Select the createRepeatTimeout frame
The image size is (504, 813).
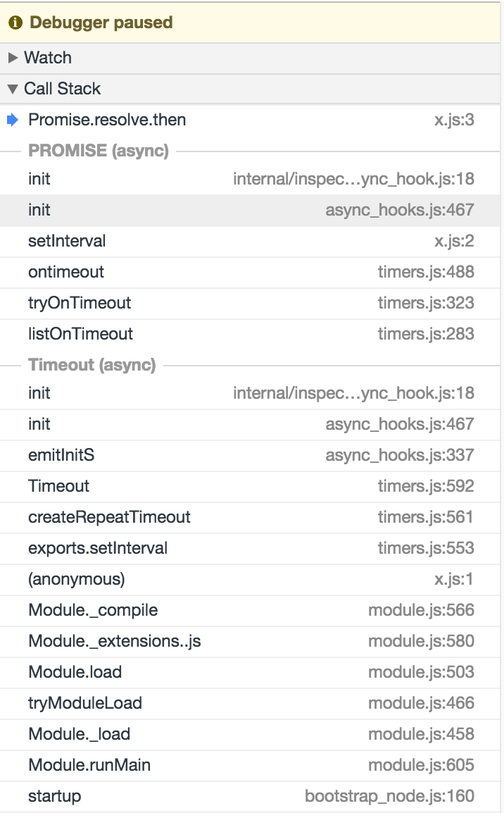(x=250, y=517)
